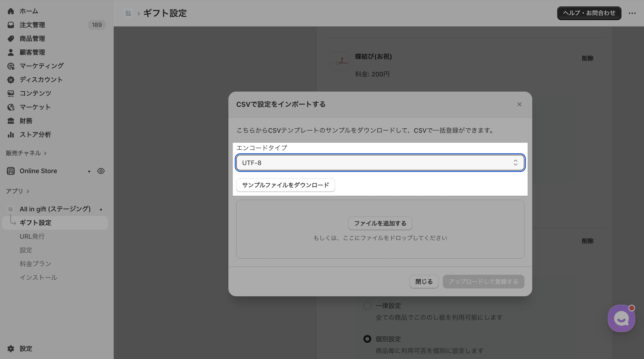Click ファイルを追加する button

pyautogui.click(x=380, y=223)
